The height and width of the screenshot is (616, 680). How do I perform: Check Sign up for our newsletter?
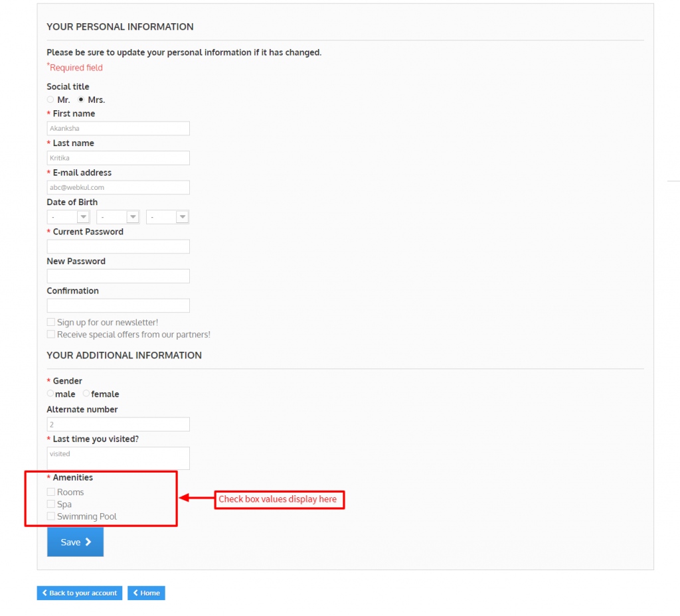pyautogui.click(x=51, y=322)
